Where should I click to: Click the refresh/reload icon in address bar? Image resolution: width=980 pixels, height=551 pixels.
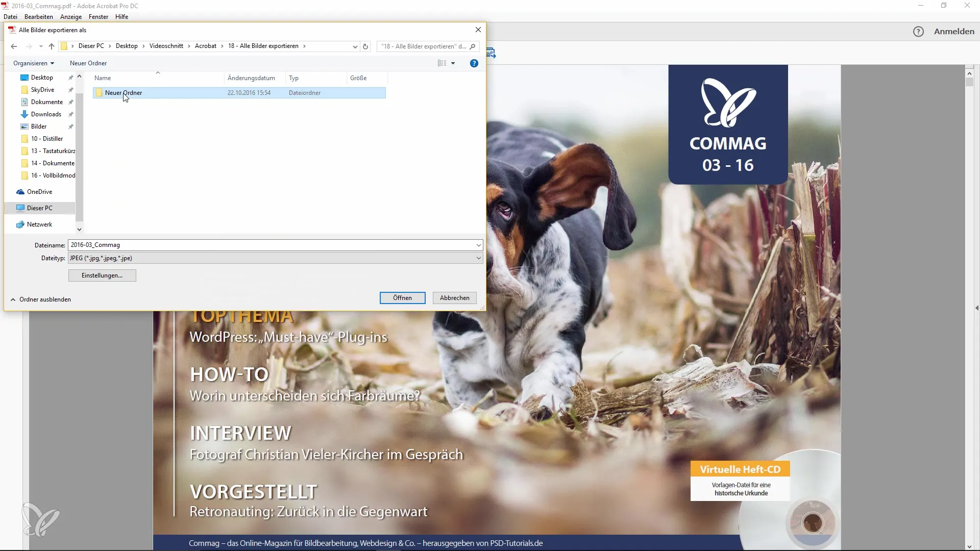coord(365,46)
